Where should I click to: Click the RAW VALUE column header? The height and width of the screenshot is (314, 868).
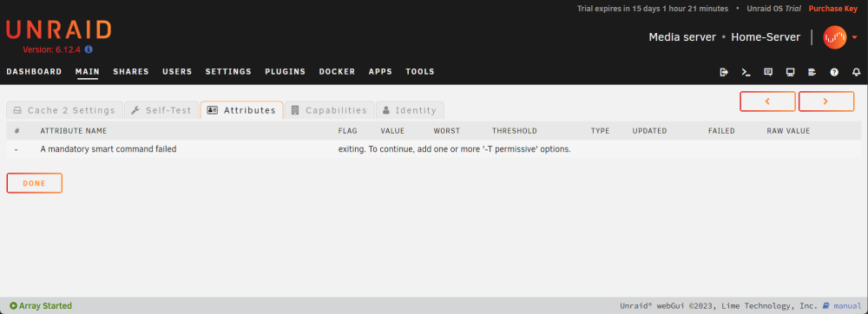click(x=788, y=131)
